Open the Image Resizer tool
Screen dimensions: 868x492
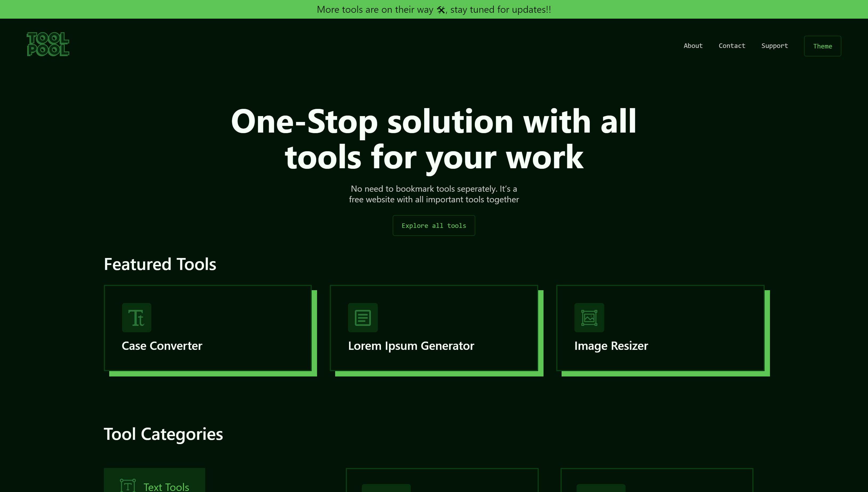coord(660,328)
